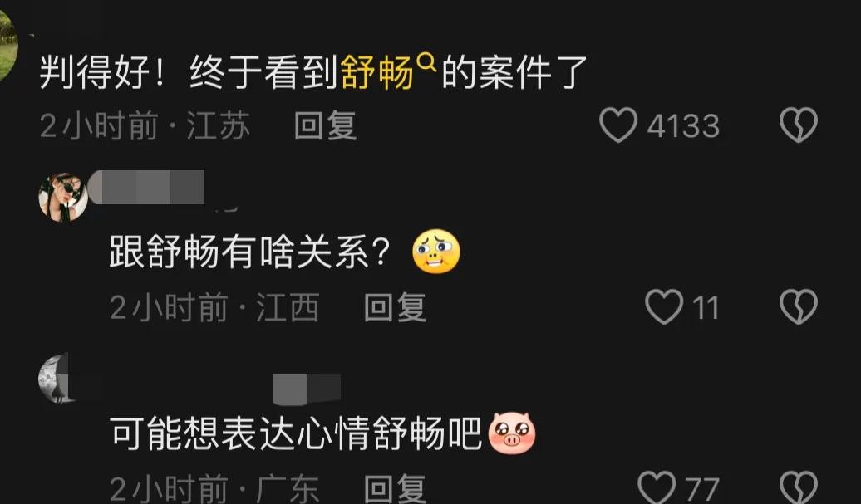Dislike the top comment from 江苏
The width and height of the screenshot is (861, 504).
tap(799, 125)
